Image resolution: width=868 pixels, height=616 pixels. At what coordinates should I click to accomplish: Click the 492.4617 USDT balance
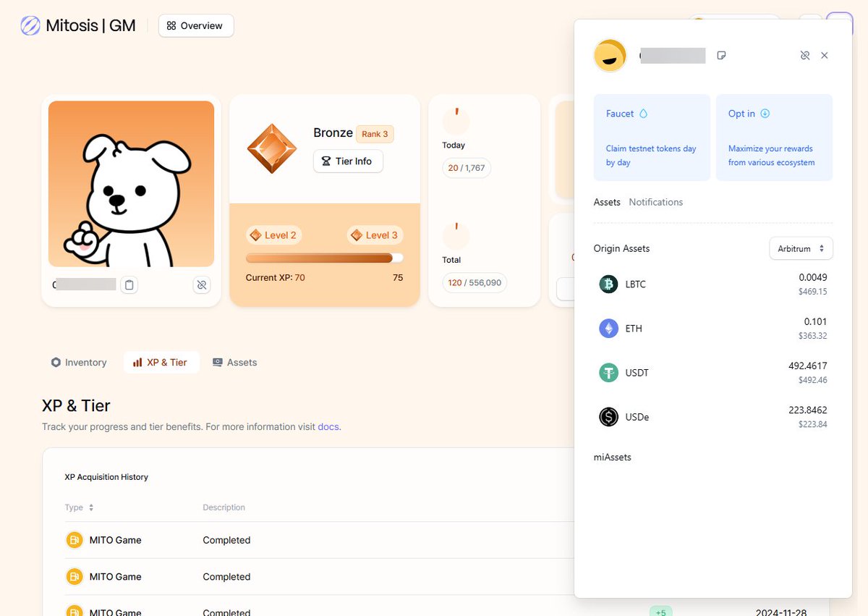point(808,366)
